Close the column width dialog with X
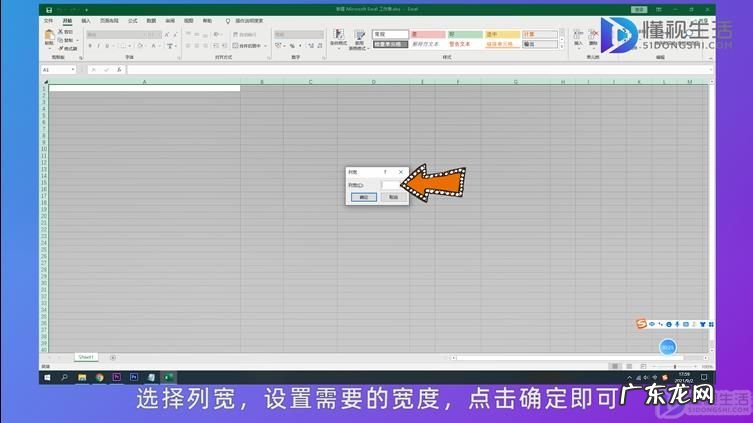Image resolution: width=753 pixels, height=423 pixels. [x=401, y=172]
